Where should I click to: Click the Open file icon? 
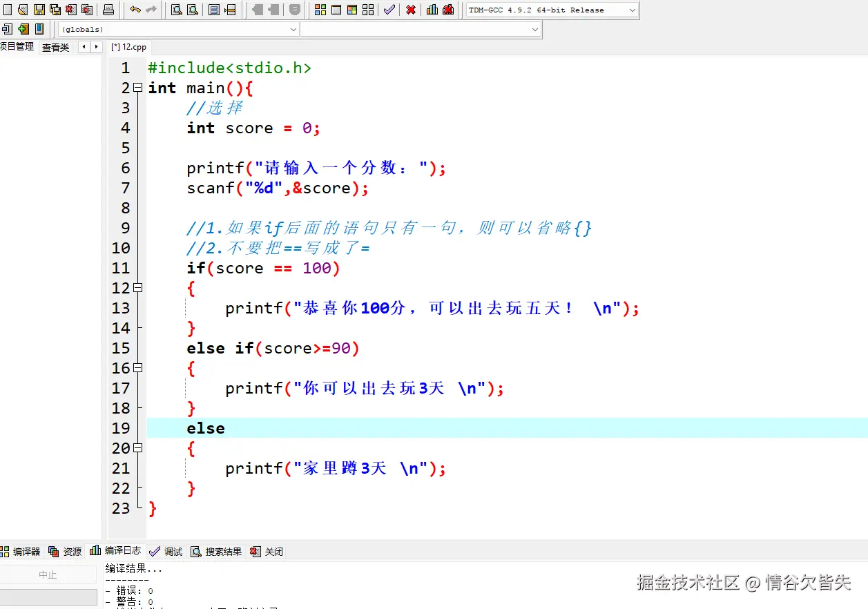click(x=23, y=10)
